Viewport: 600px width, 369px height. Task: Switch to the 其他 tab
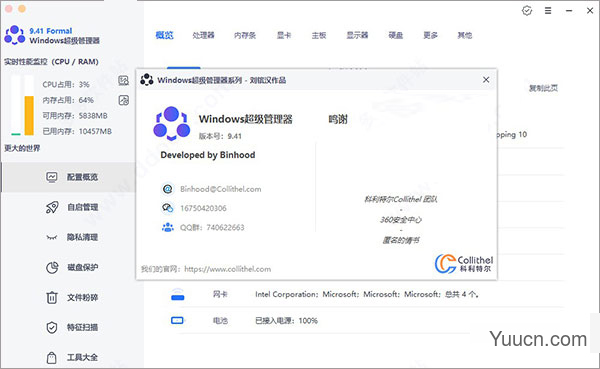[465, 35]
